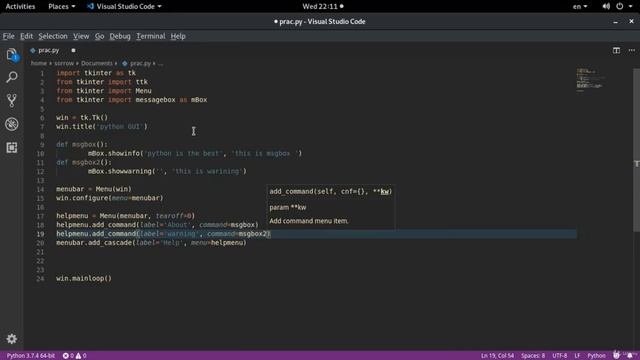Open the Selection menu
The height and width of the screenshot is (360, 640).
tap(53, 36)
